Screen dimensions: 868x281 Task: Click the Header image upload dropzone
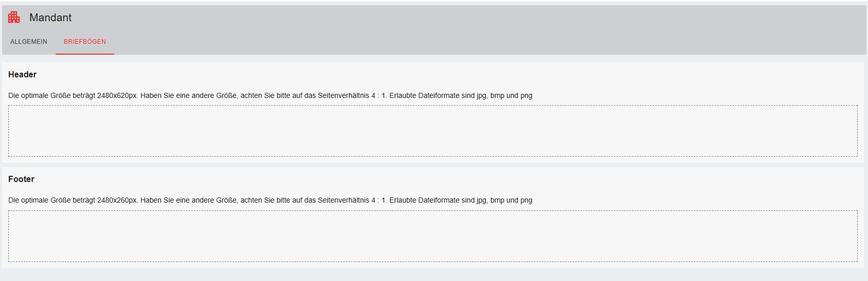(x=433, y=131)
